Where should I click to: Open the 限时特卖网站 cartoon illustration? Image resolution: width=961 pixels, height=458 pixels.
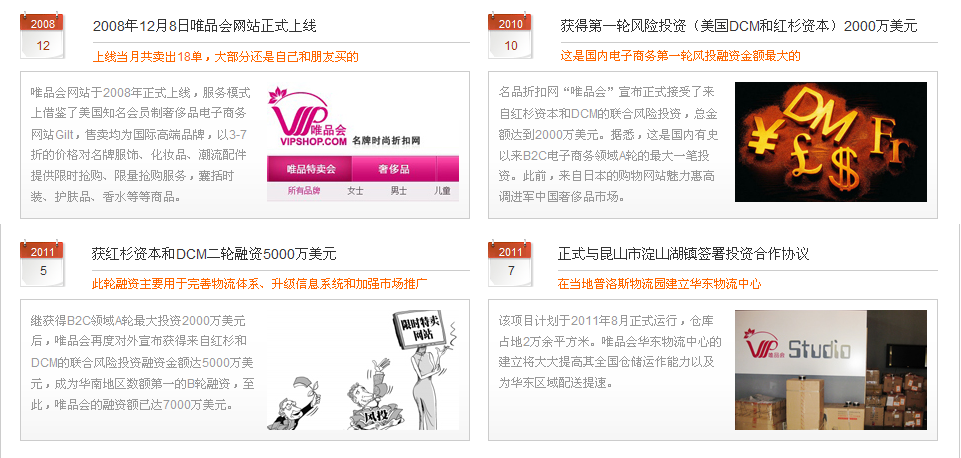click(x=363, y=370)
